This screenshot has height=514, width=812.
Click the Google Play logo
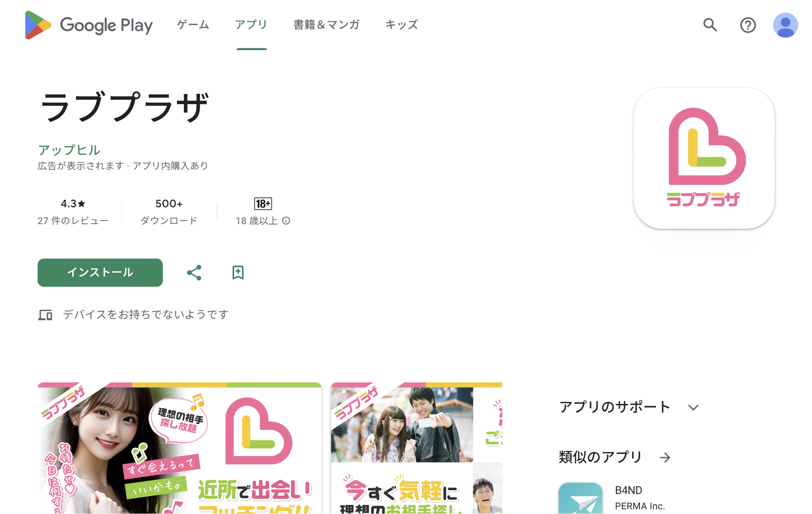[x=88, y=25]
